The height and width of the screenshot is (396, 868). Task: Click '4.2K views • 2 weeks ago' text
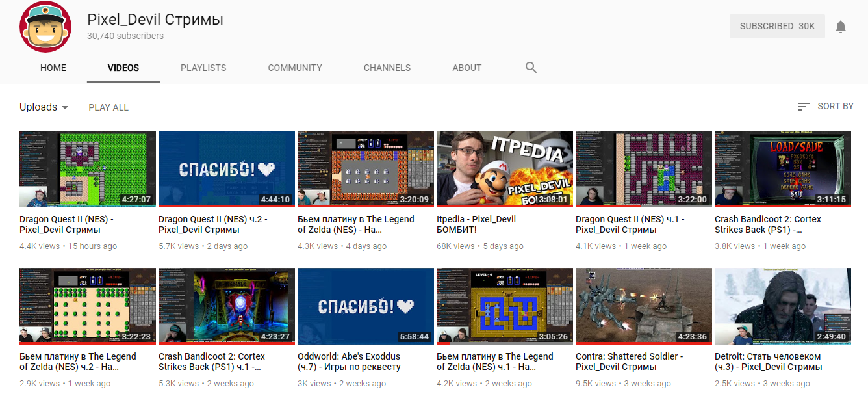point(485,384)
